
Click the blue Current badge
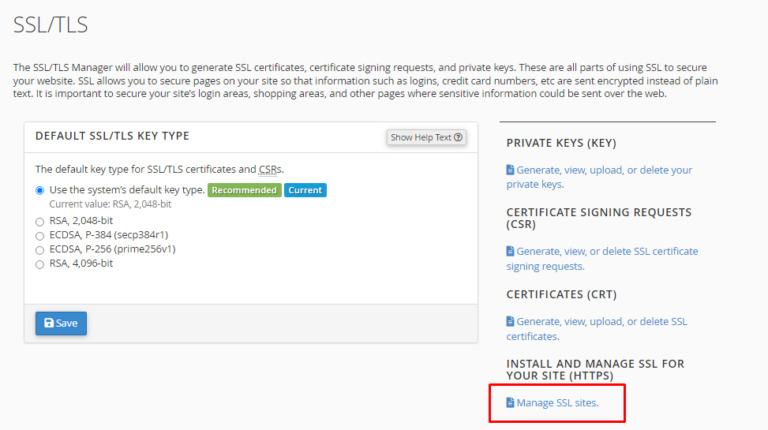305,190
